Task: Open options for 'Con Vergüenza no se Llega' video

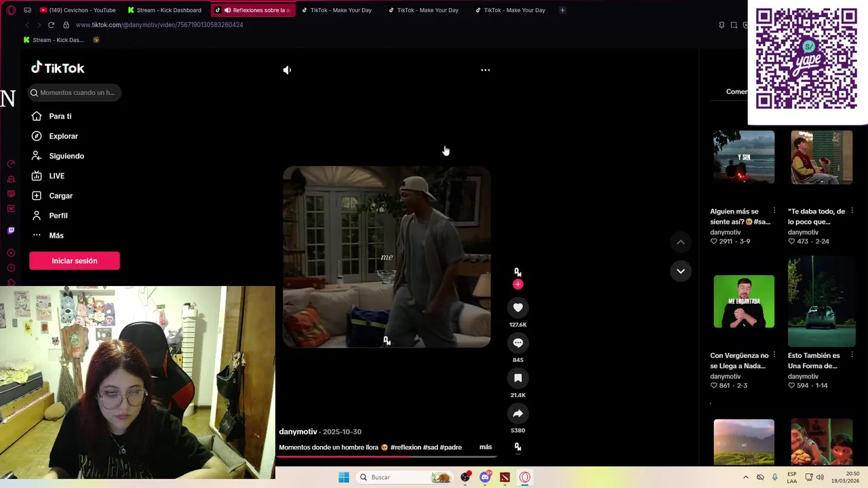Action: point(774,355)
